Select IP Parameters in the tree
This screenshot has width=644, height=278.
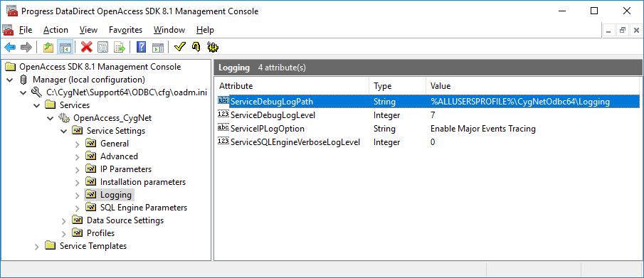[x=126, y=169]
